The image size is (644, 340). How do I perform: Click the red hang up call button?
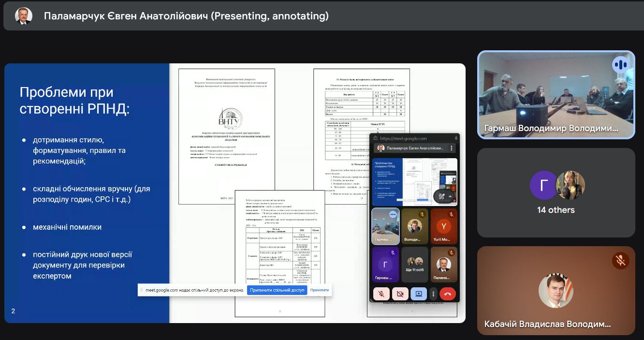click(448, 294)
